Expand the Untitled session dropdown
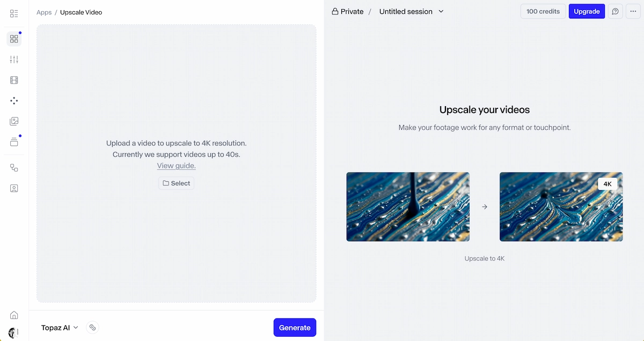Screen dimensions: 644x341 pyautogui.click(x=412, y=11)
